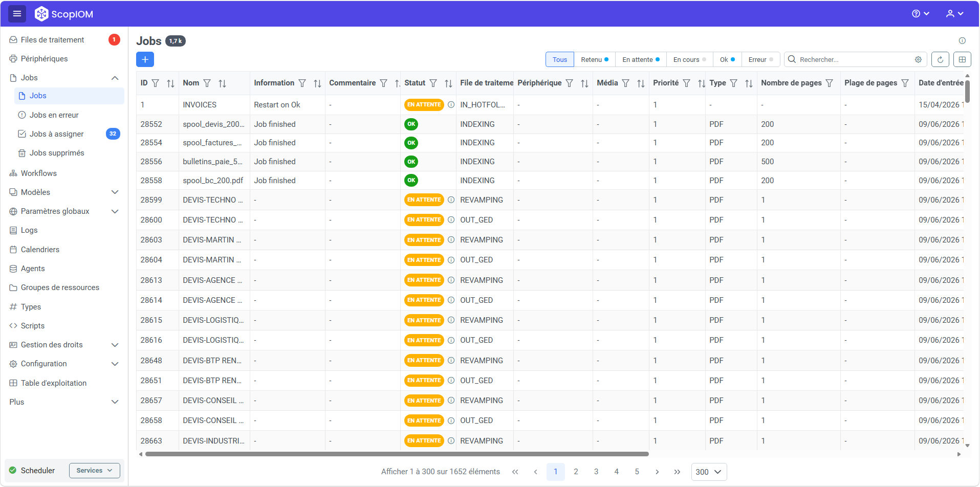The image size is (980, 487).
Task: Add a new job with plus button
Action: coord(145,59)
